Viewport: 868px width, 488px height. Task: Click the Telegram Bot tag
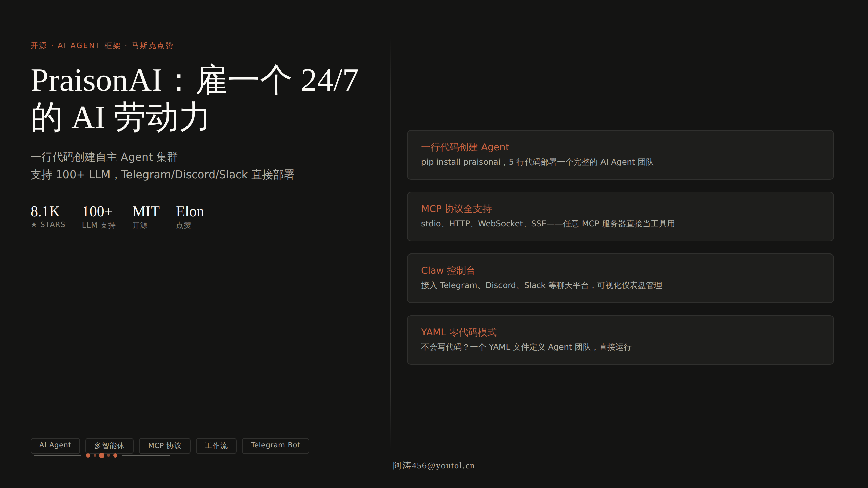point(276,446)
